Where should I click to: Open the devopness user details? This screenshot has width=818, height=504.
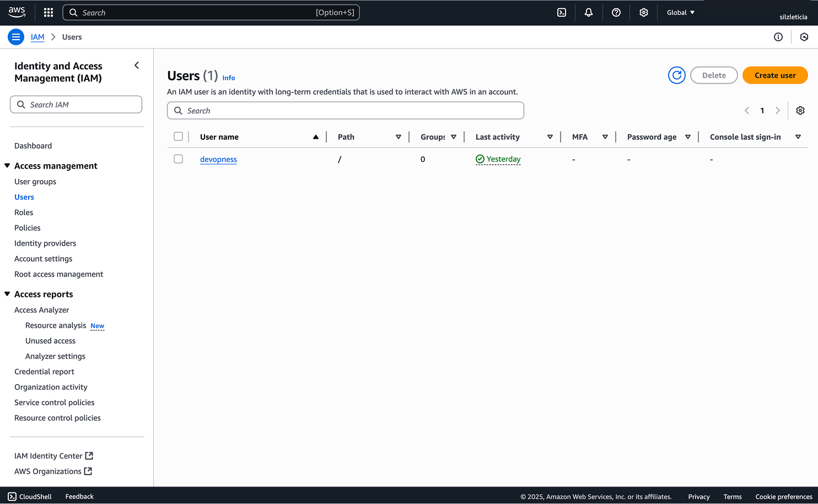(218, 159)
